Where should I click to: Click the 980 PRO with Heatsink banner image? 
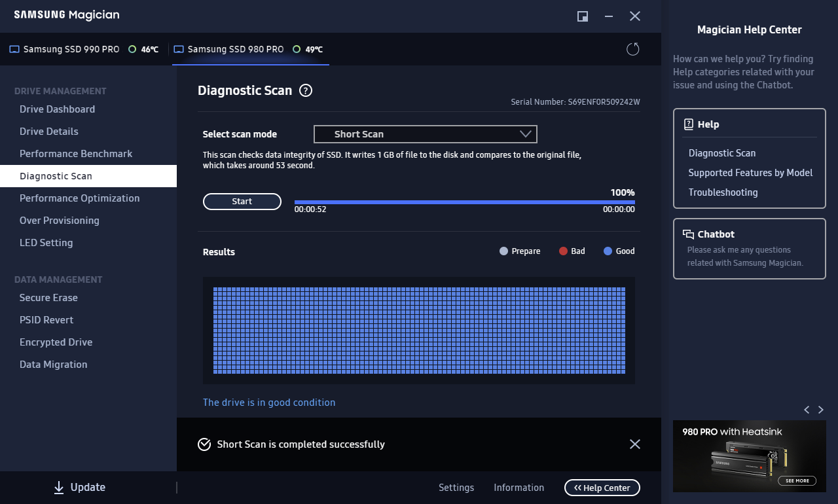point(750,456)
